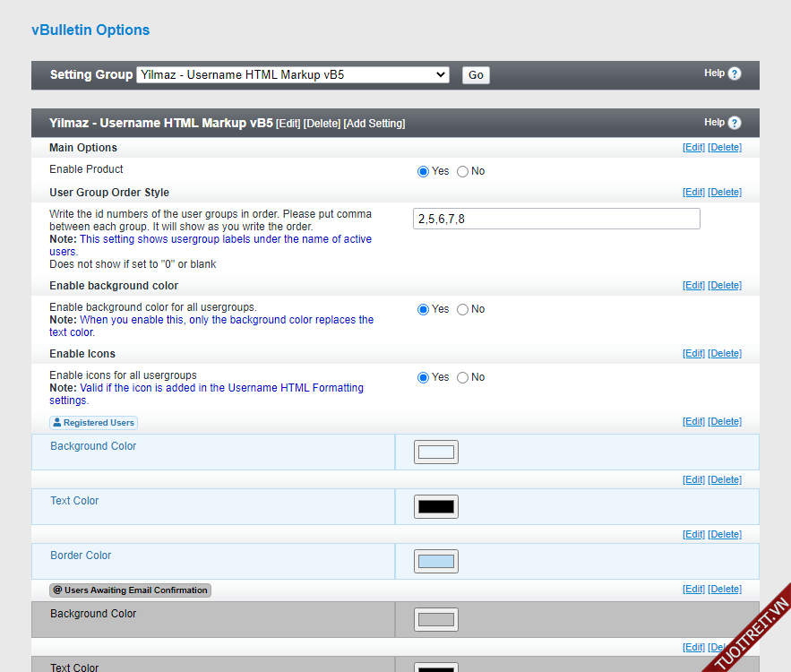Click the user group order text field
Image resolution: width=791 pixels, height=672 pixels.
click(x=556, y=219)
